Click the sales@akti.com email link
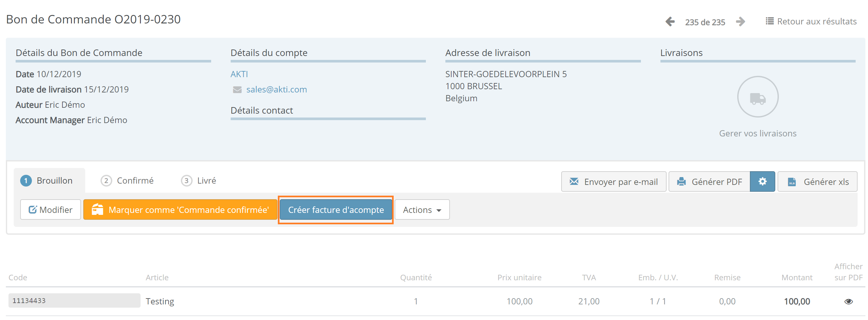This screenshot has width=868, height=320. pyautogui.click(x=277, y=90)
